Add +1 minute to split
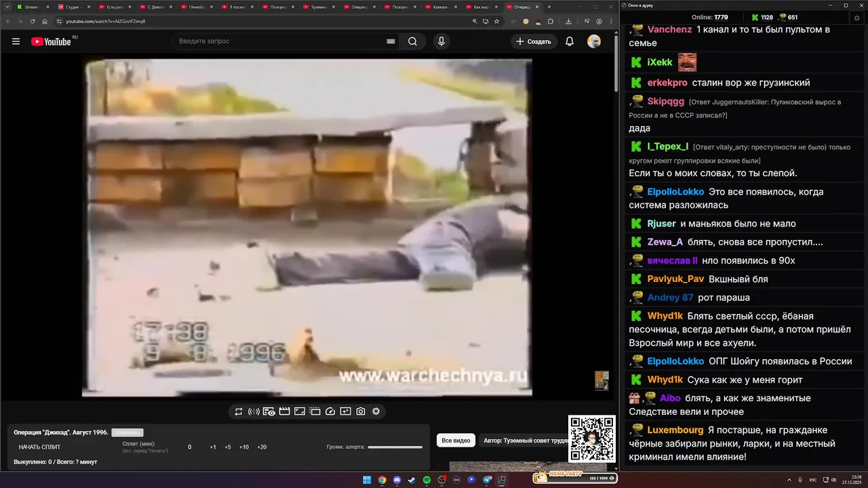Screen dimensions: 868x488 point(213,447)
